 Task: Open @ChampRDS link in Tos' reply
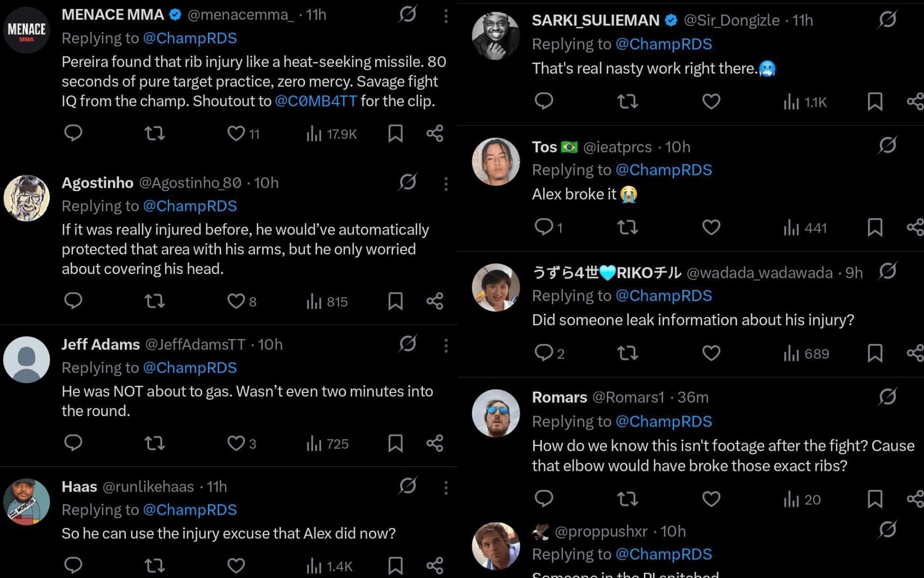663,170
